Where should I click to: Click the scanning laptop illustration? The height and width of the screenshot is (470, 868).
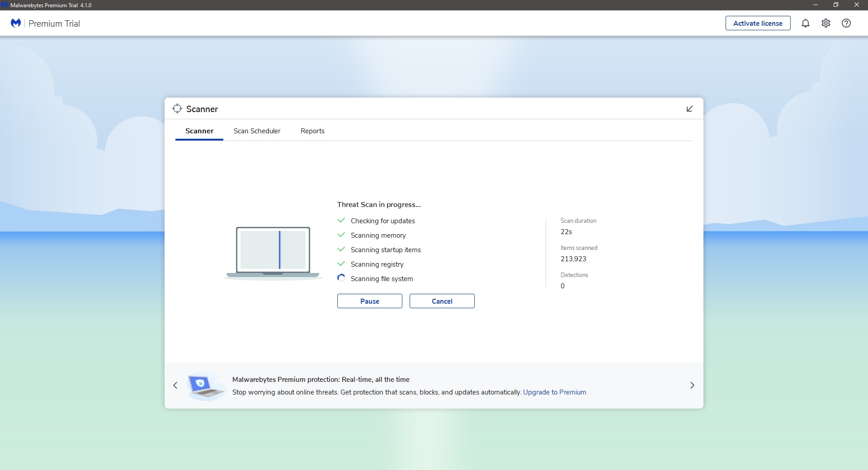coord(273,252)
